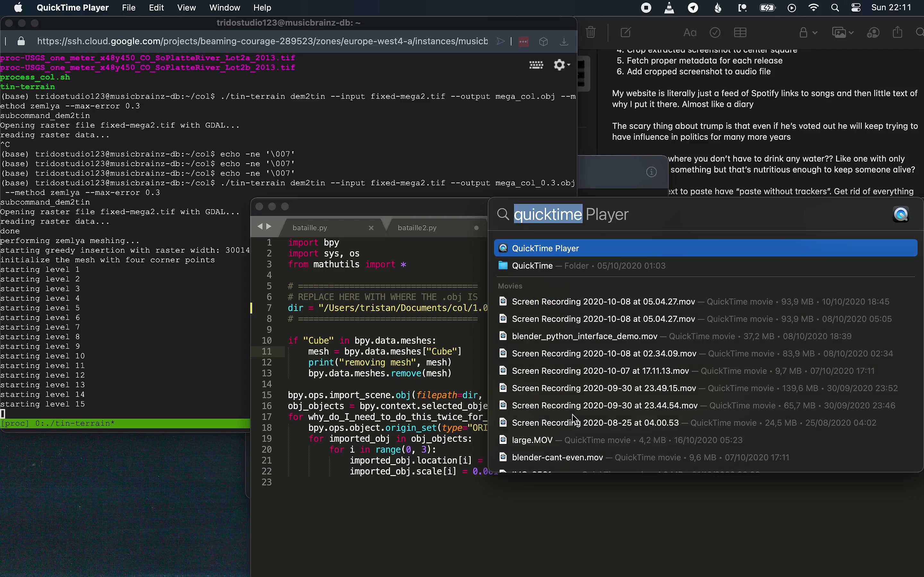Click the terminal keyboard icon

click(536, 65)
